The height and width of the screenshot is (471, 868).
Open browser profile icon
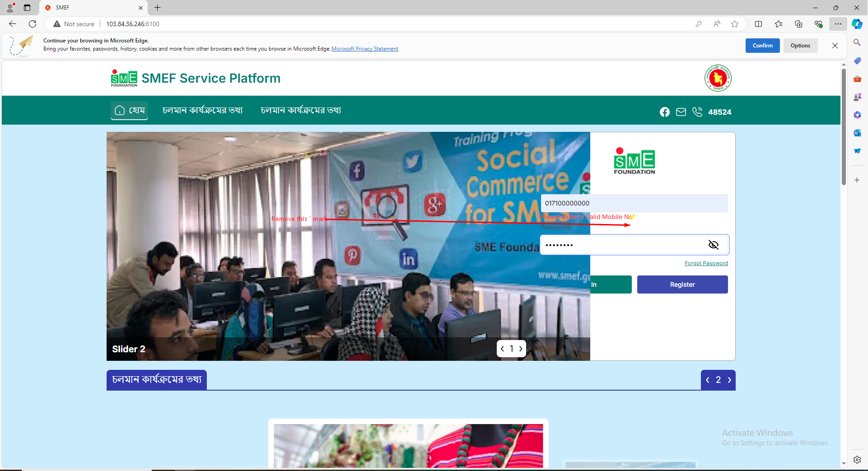tap(10, 8)
